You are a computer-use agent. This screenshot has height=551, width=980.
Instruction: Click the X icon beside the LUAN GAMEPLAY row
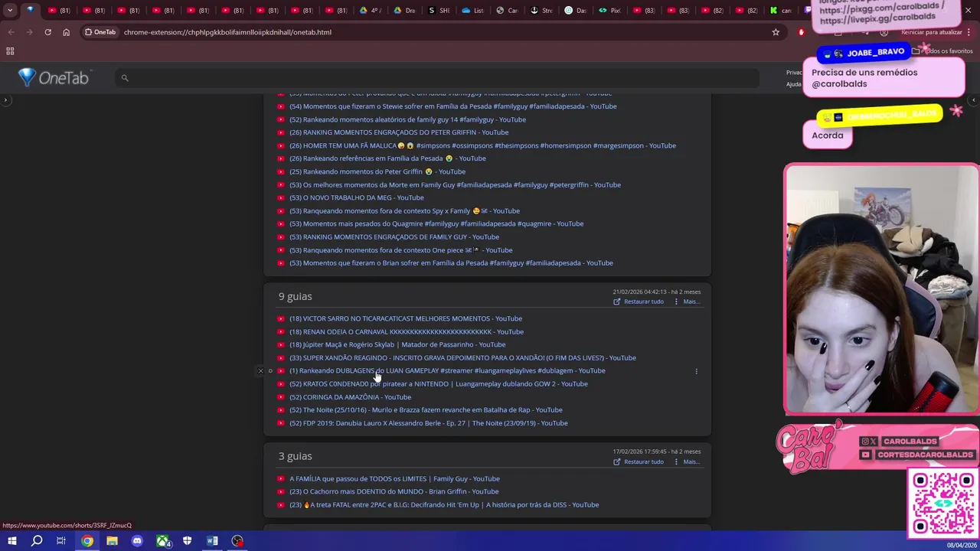point(260,371)
